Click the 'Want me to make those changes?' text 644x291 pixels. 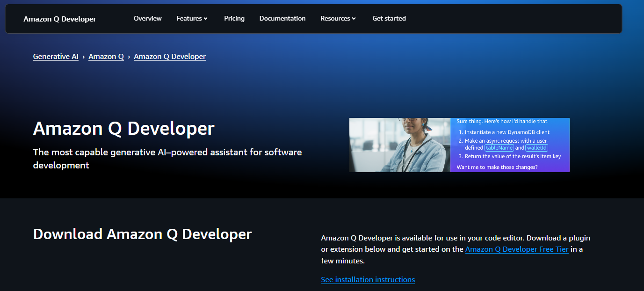pyautogui.click(x=497, y=167)
